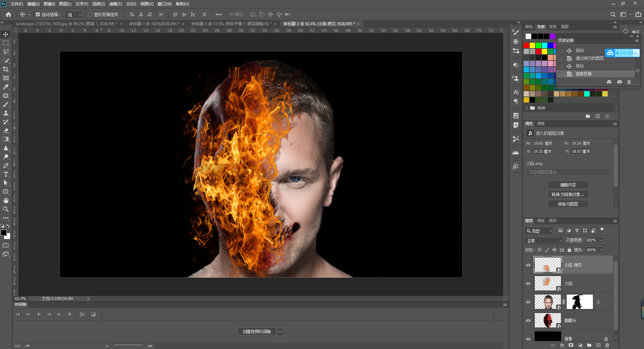
Task: Select the Crop tool
Action: click(x=6, y=69)
